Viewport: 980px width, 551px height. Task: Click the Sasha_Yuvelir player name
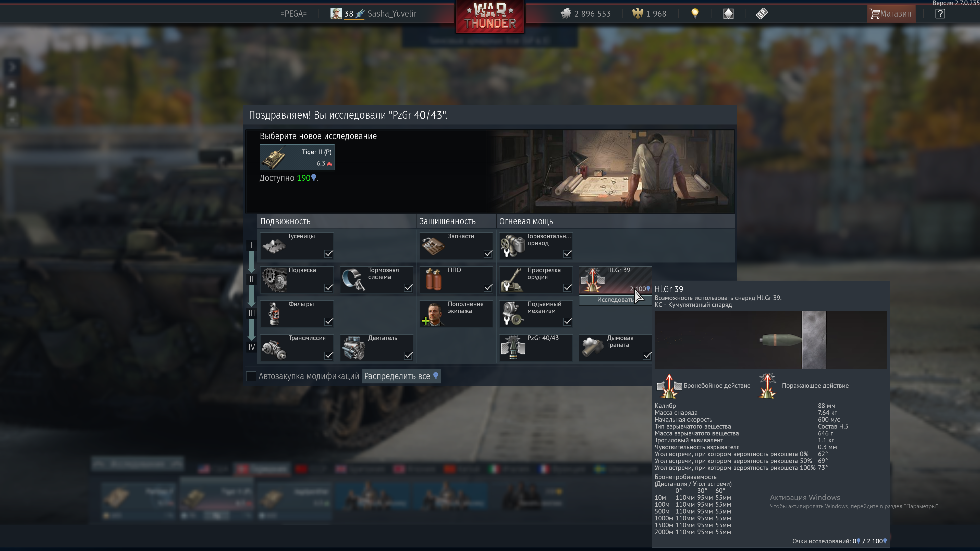coord(392,14)
